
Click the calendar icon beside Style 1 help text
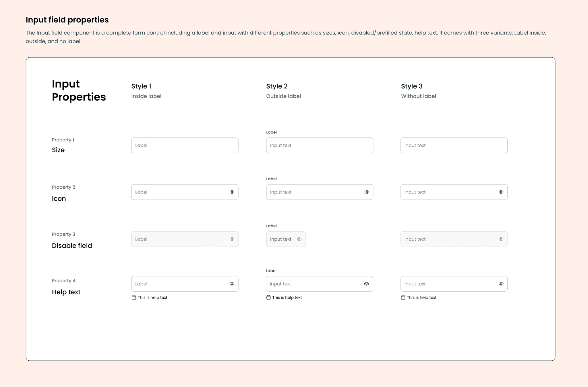pyautogui.click(x=134, y=297)
